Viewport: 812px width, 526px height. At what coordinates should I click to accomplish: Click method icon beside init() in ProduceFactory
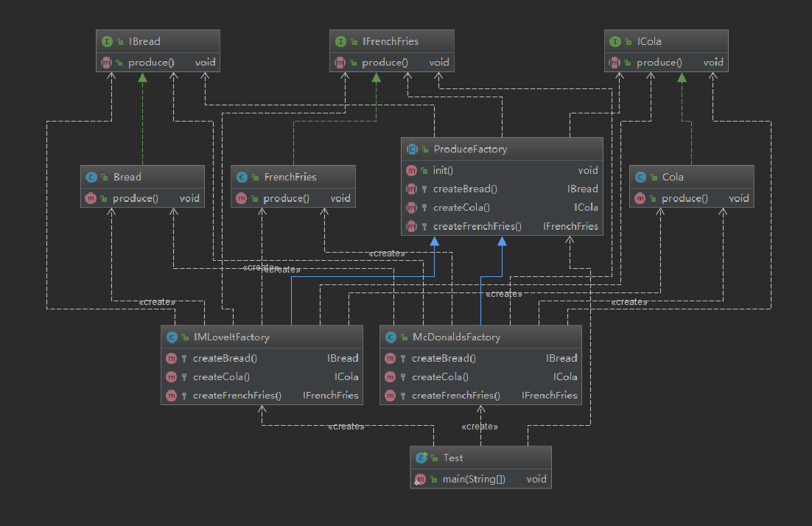click(x=412, y=170)
